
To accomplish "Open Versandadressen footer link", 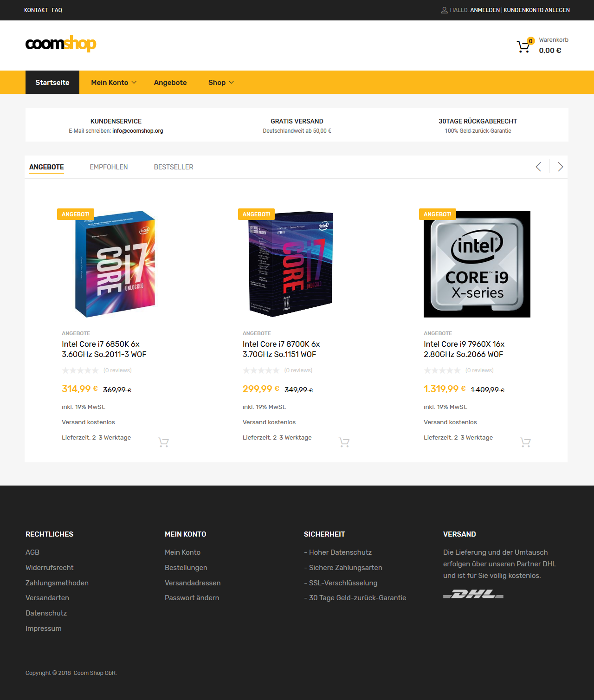I will pyautogui.click(x=193, y=583).
